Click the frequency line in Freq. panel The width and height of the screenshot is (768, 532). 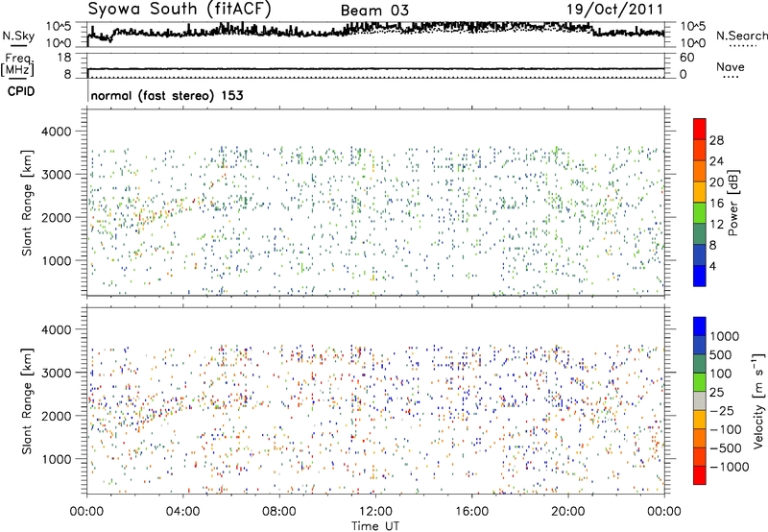(375, 69)
